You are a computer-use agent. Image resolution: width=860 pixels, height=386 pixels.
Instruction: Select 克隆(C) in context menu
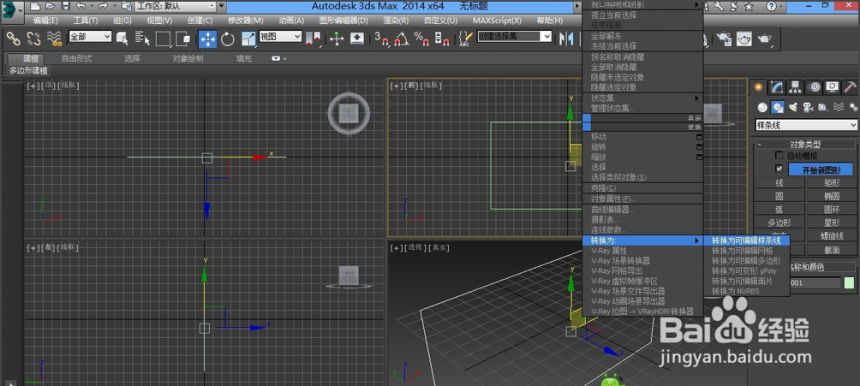[x=643, y=188]
